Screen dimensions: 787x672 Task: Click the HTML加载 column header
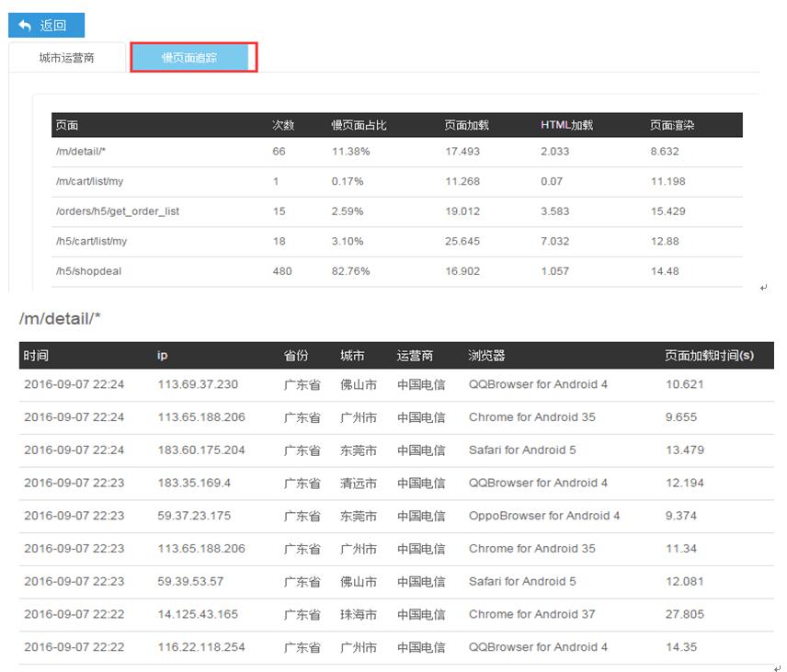pyautogui.click(x=568, y=125)
